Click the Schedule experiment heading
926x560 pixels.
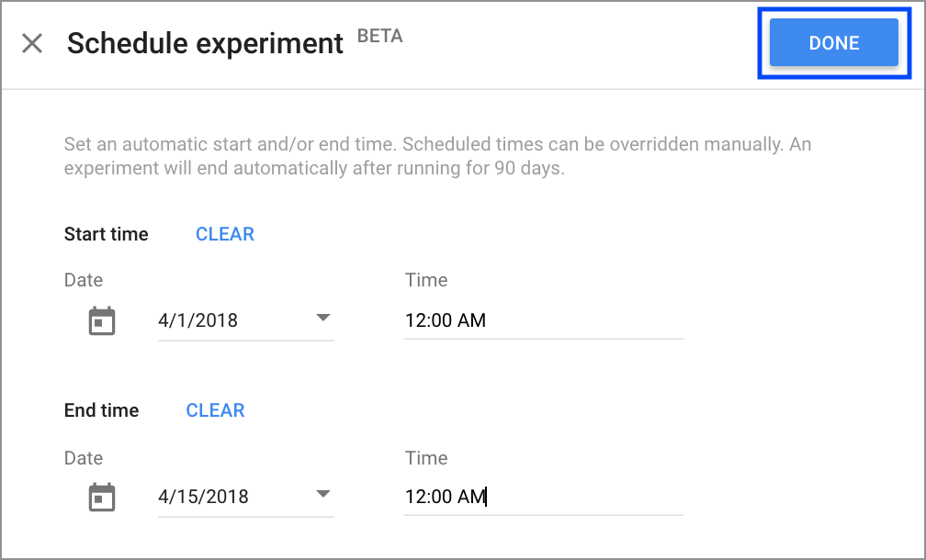click(205, 43)
